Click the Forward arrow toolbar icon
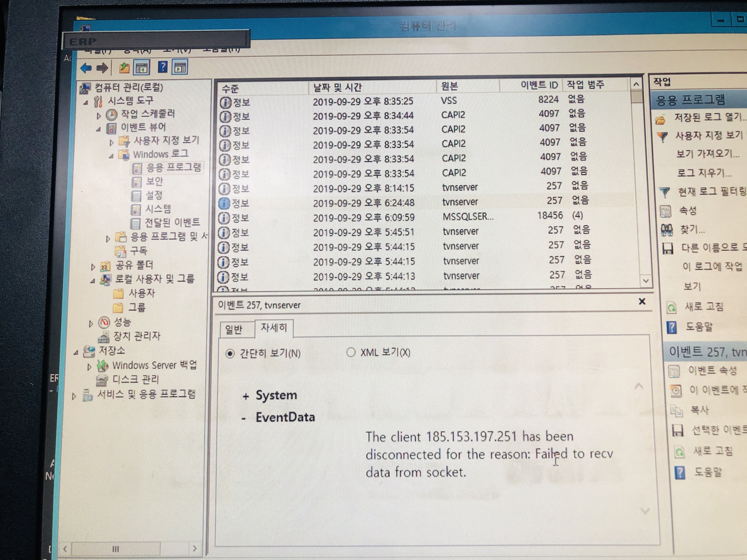 [102, 68]
